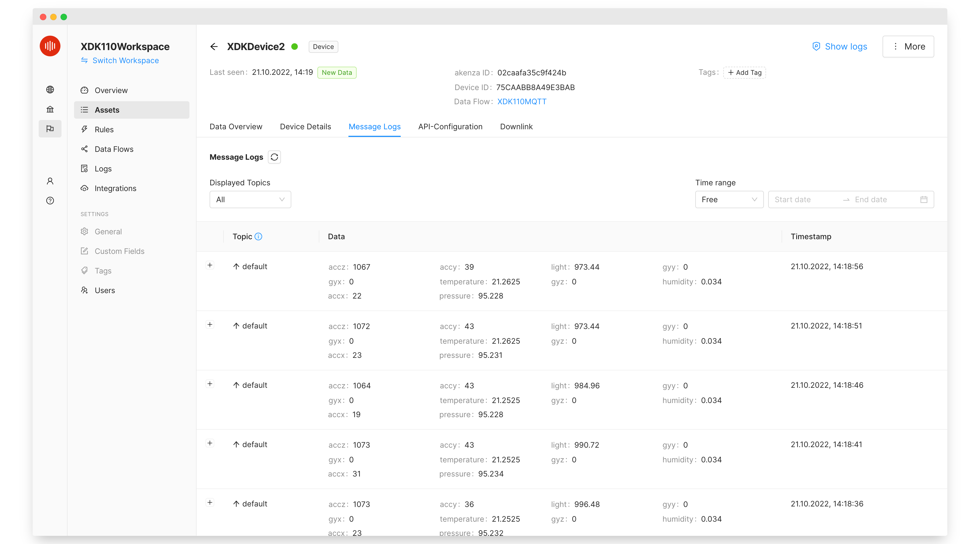Click the user profile icon in rail

click(50, 181)
